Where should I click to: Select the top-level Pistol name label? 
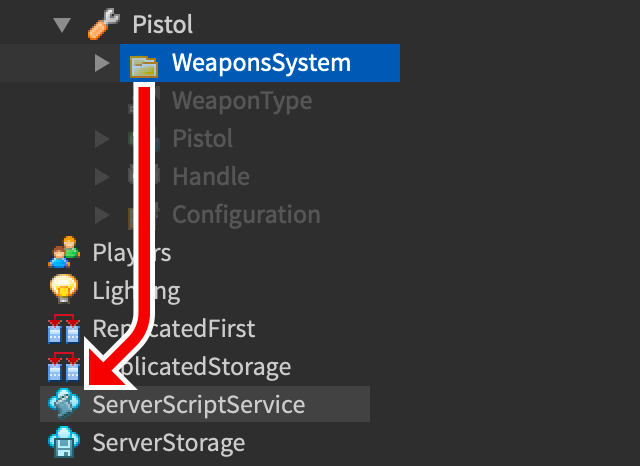[x=163, y=24]
